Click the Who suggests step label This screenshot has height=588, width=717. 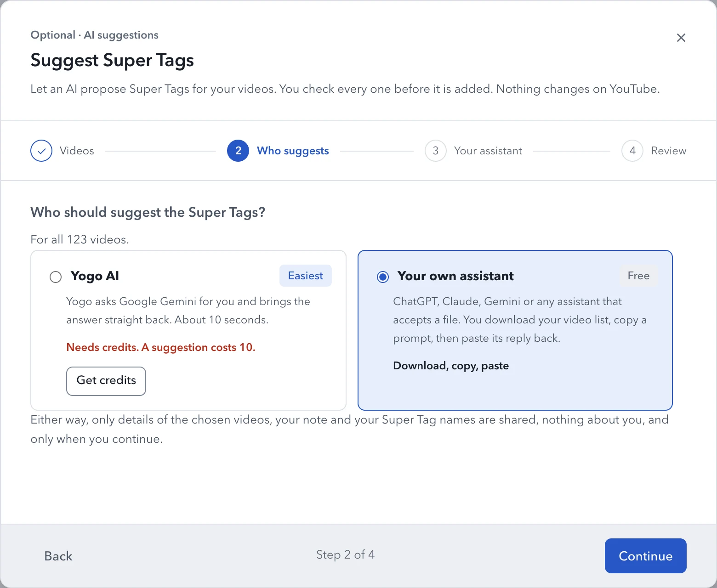tap(293, 151)
